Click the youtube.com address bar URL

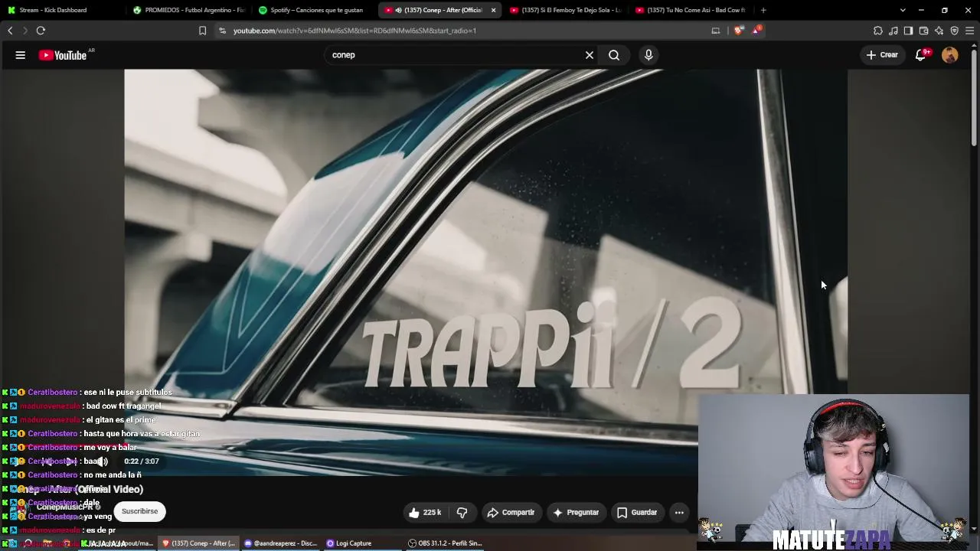coord(354,31)
